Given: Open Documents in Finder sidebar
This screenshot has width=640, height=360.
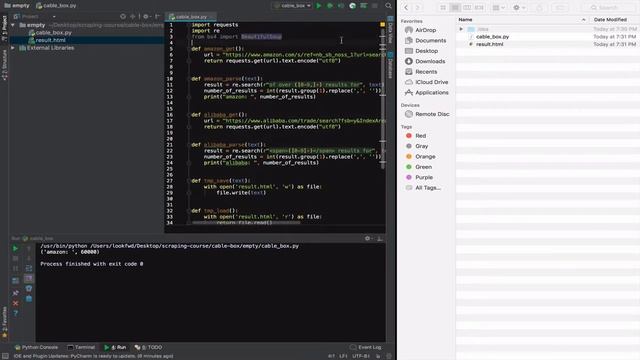Looking at the screenshot, I should coord(425,40).
